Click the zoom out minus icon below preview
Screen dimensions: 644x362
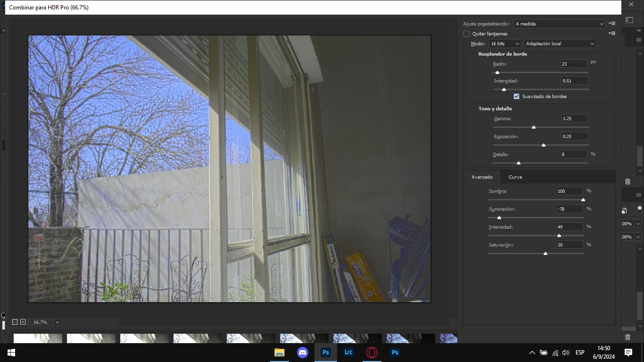click(15, 322)
